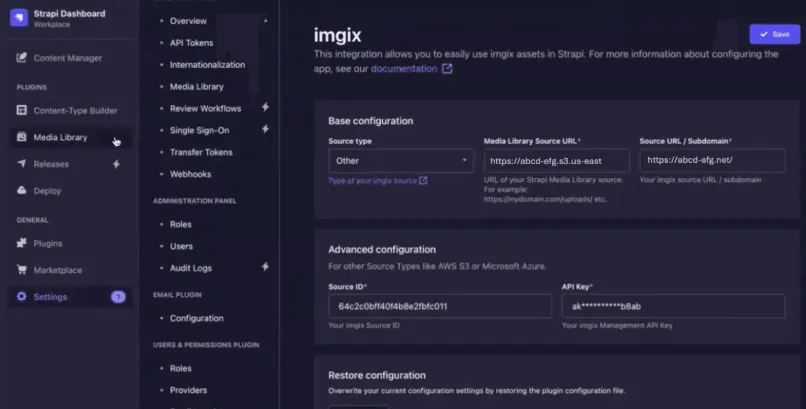Open Single Sign-On settings
The width and height of the screenshot is (806, 409).
pos(199,131)
